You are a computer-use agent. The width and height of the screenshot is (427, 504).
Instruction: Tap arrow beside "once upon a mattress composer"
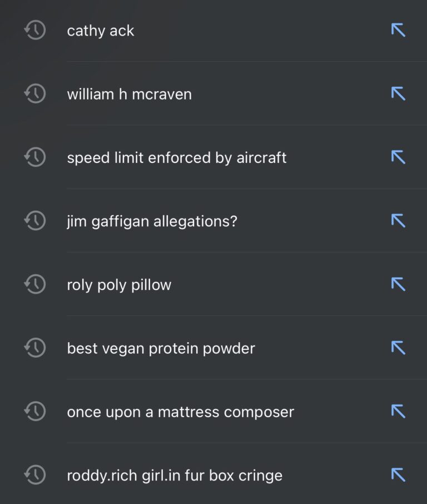tap(398, 412)
